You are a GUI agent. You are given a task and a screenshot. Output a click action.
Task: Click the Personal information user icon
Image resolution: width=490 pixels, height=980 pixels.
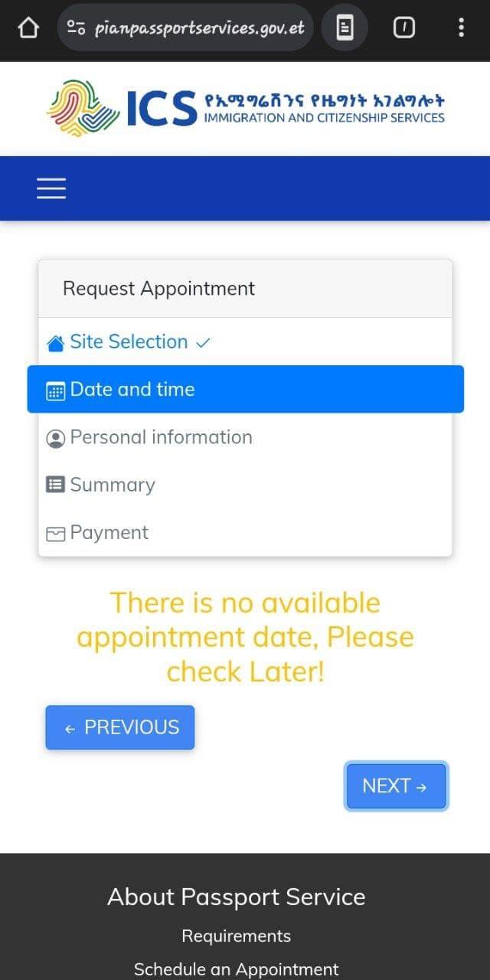tap(55, 439)
